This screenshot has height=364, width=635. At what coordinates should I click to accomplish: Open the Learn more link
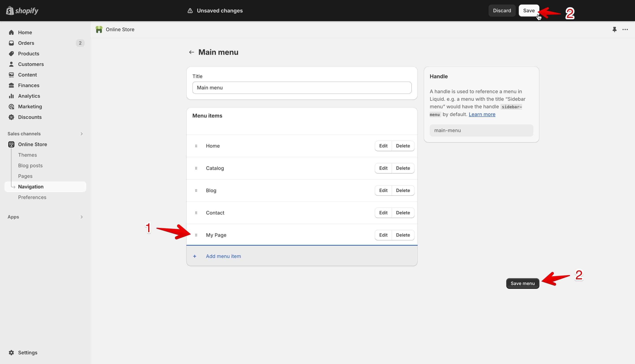482,114
